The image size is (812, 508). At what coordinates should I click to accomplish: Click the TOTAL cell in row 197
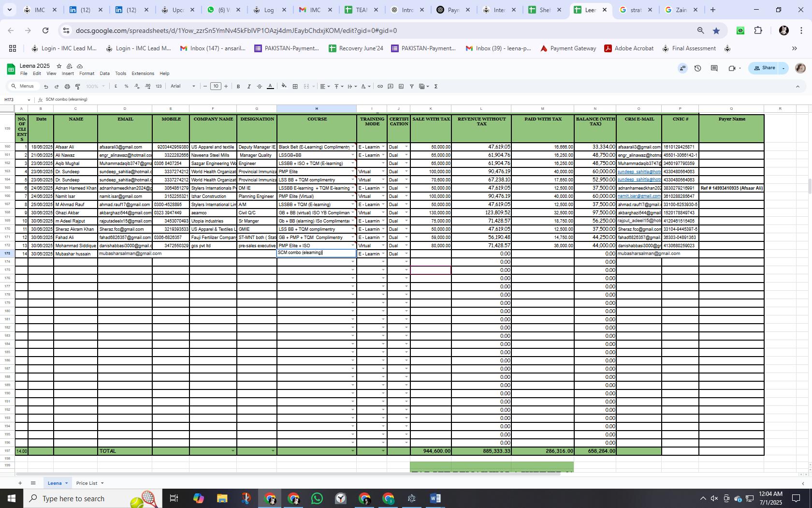click(x=125, y=451)
